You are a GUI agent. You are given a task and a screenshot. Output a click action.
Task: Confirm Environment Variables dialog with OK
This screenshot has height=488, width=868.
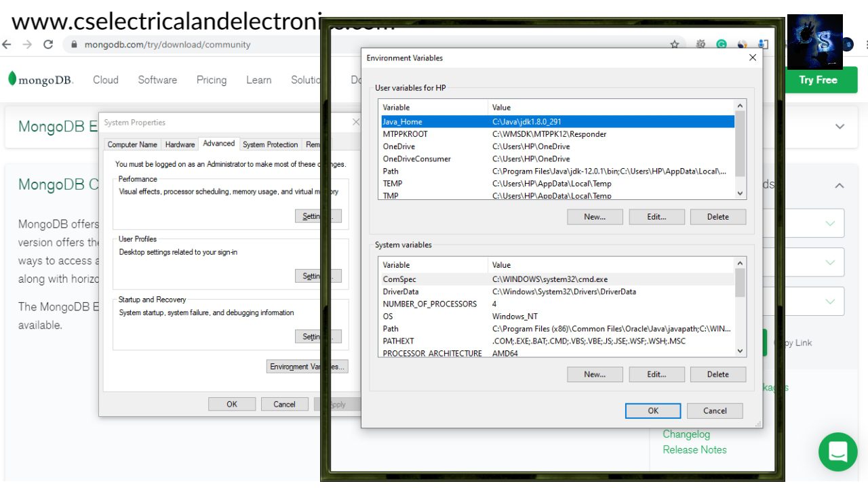click(x=653, y=411)
